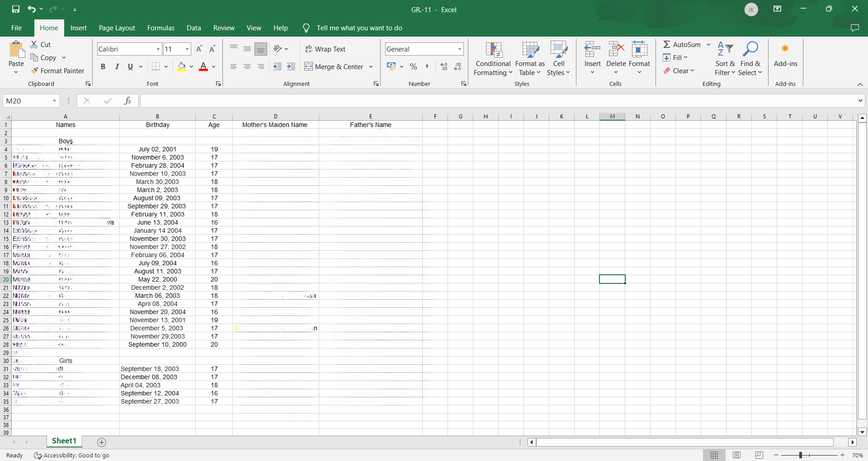
Task: Toggle Bold formatting
Action: [103, 66]
